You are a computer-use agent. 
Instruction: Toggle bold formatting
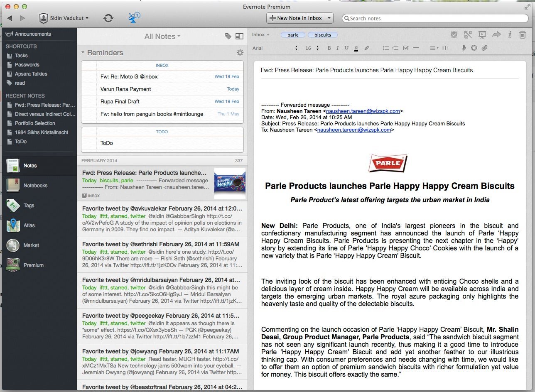click(x=329, y=48)
